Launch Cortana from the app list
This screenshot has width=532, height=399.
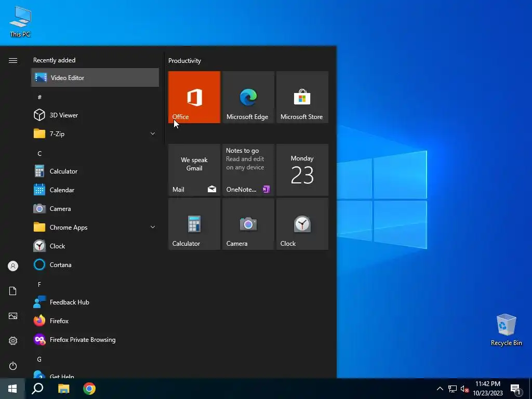pos(95,264)
